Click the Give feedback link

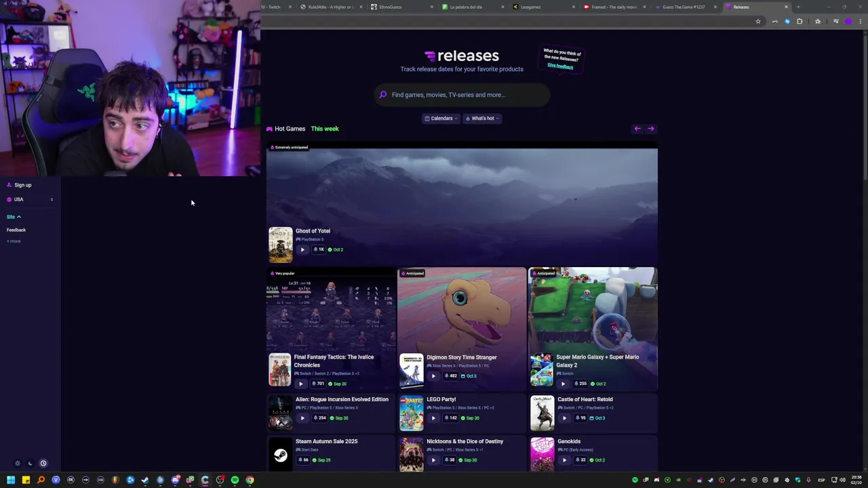560,66
